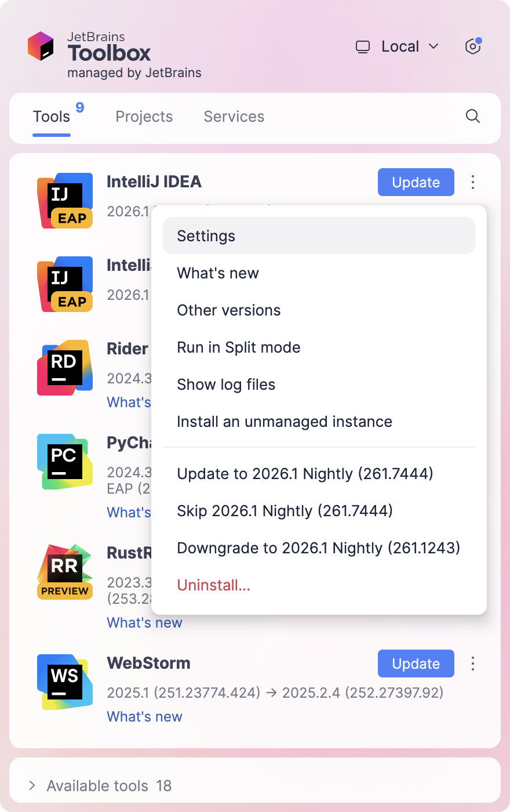Click the second IntelliJ IDEA EAP icon
Viewport: 510px width, 812px height.
tap(65, 284)
